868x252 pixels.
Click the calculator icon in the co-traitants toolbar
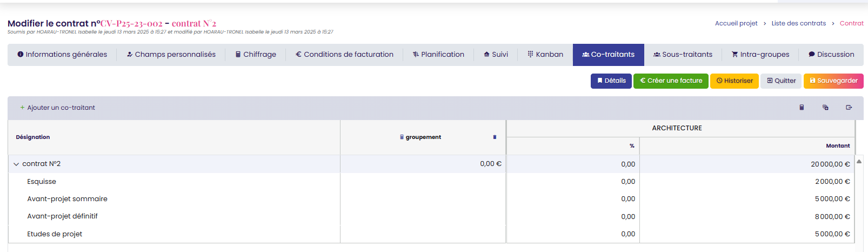(802, 108)
